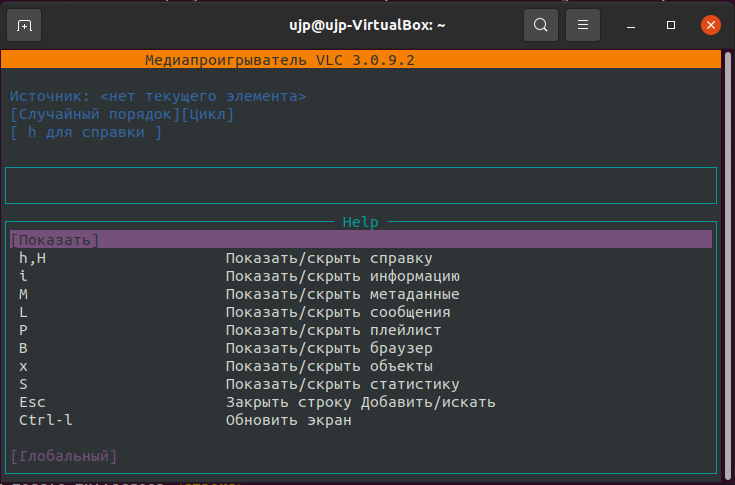Click 'Медиапроигрыватель VLC 3.0.9.2' title bar
Viewport: 735px width, 485px height.
(360, 60)
